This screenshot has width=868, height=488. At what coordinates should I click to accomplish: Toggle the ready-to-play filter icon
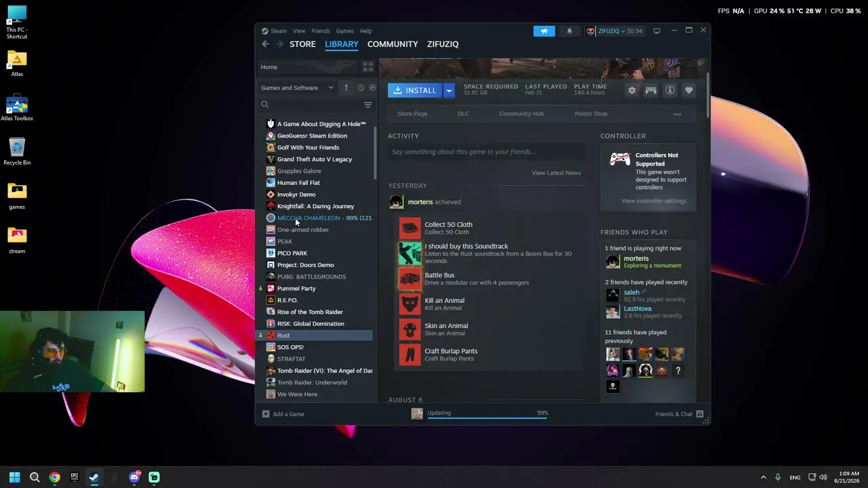click(372, 87)
